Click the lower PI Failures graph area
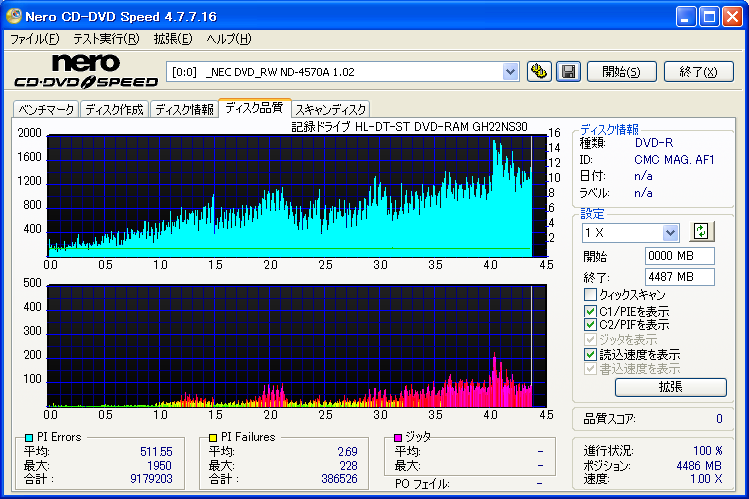 [297, 346]
